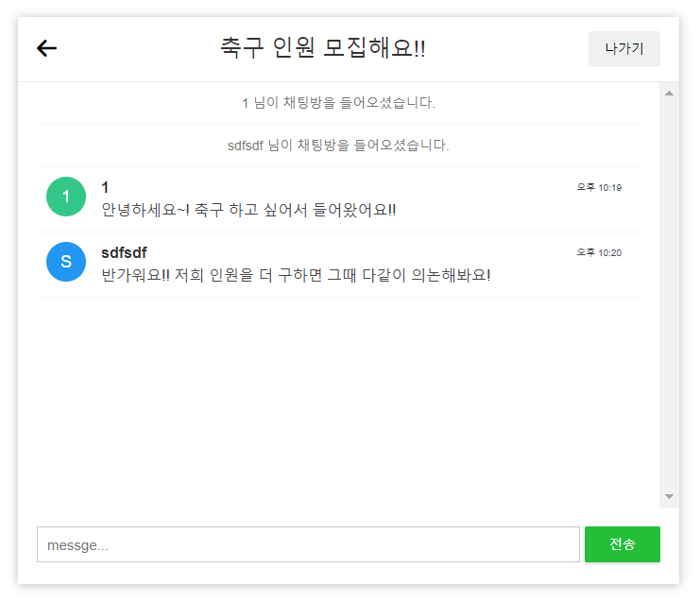Click the notice 'sdfsdf 님이 채팅방을 들어오셨습니다.'
This screenshot has width=700, height=602.
click(x=338, y=146)
